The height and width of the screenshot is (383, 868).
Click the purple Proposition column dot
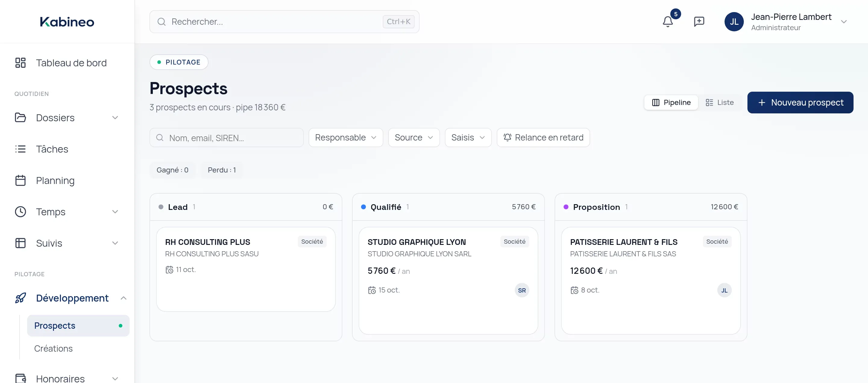(x=566, y=207)
